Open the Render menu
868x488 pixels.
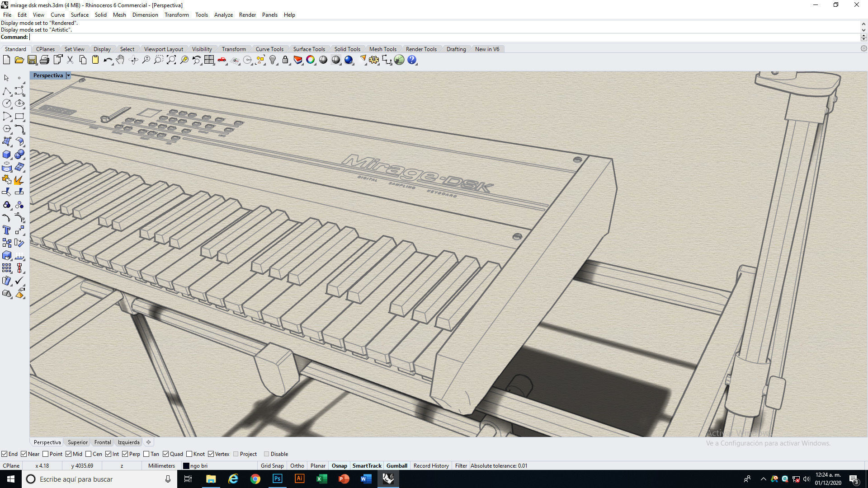click(247, 15)
